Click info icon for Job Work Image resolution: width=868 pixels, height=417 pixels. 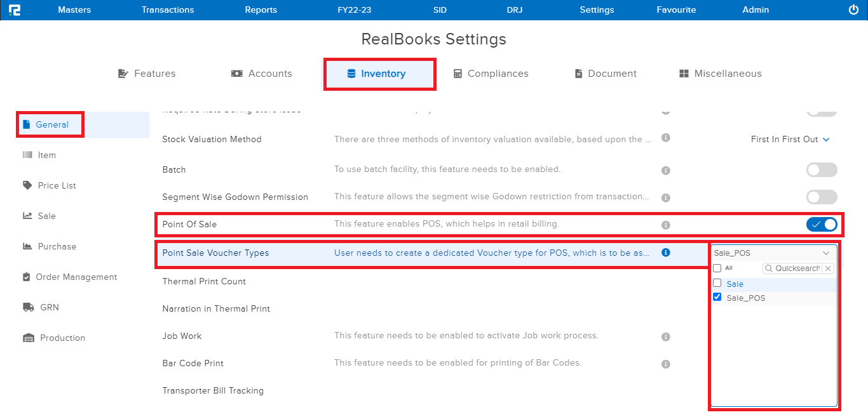[x=666, y=336]
